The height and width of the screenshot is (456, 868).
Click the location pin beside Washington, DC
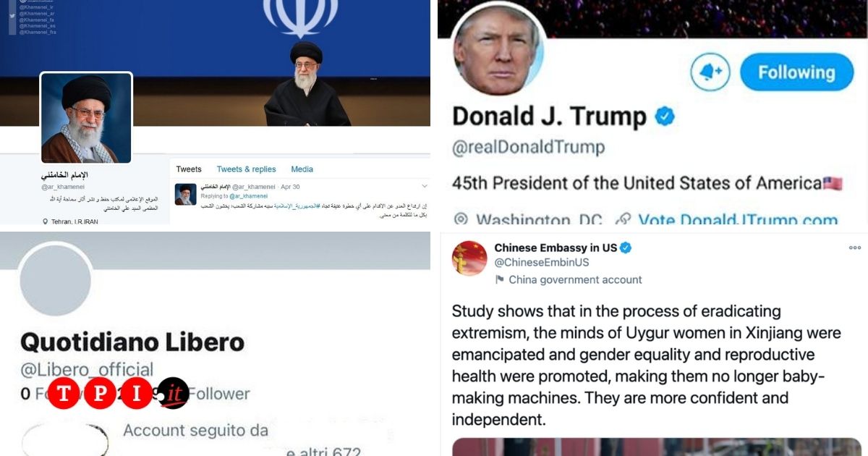tap(461, 219)
